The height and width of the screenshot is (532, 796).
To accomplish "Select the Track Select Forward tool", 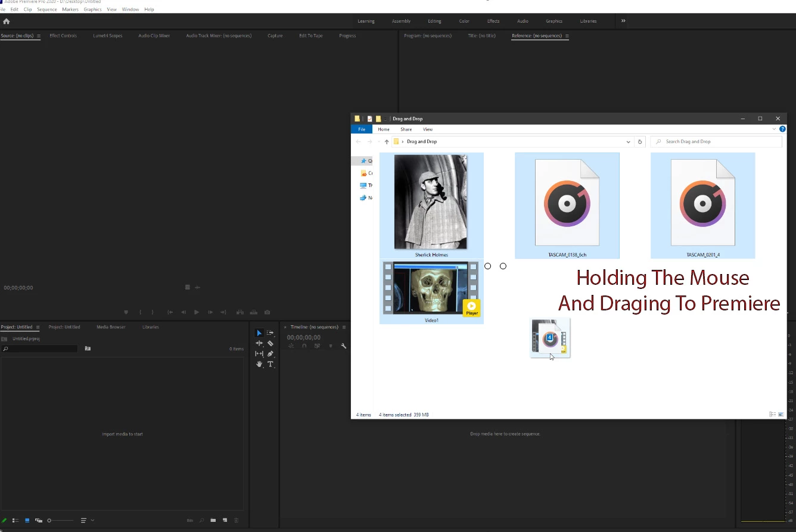I will point(270,333).
